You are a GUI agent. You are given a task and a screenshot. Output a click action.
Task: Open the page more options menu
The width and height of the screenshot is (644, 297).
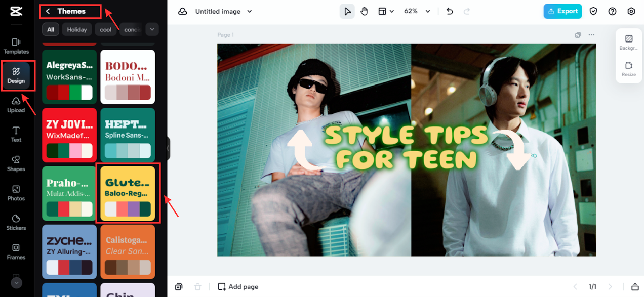point(591,35)
